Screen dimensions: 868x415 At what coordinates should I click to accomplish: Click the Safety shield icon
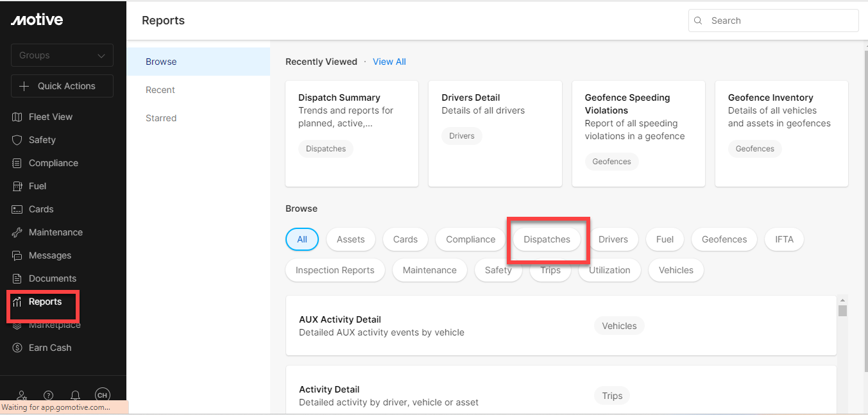coord(17,140)
